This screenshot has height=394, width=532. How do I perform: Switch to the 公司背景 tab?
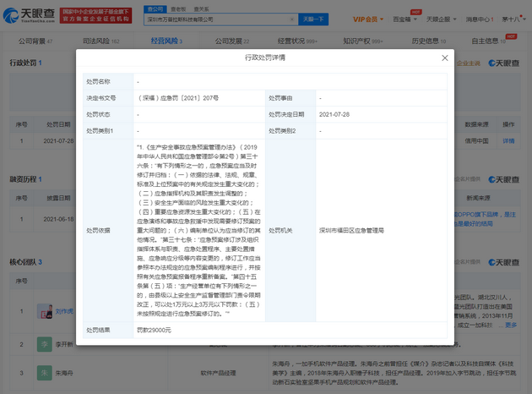32,41
